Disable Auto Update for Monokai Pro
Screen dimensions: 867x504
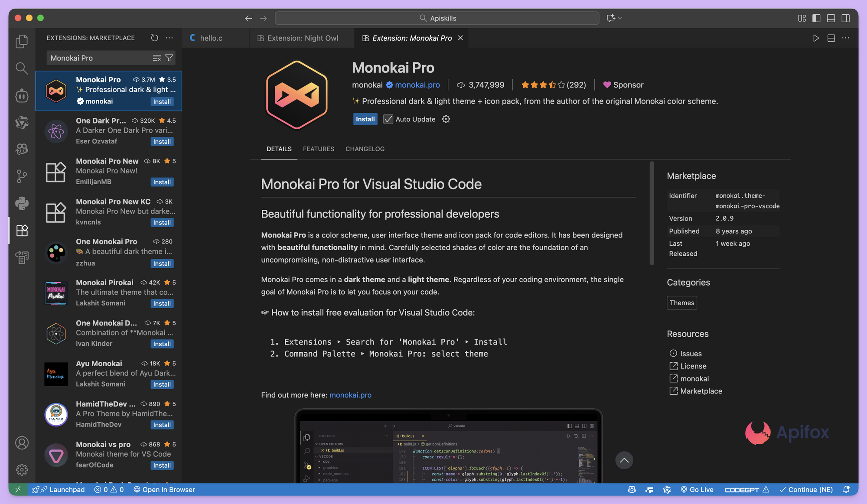[x=388, y=119]
